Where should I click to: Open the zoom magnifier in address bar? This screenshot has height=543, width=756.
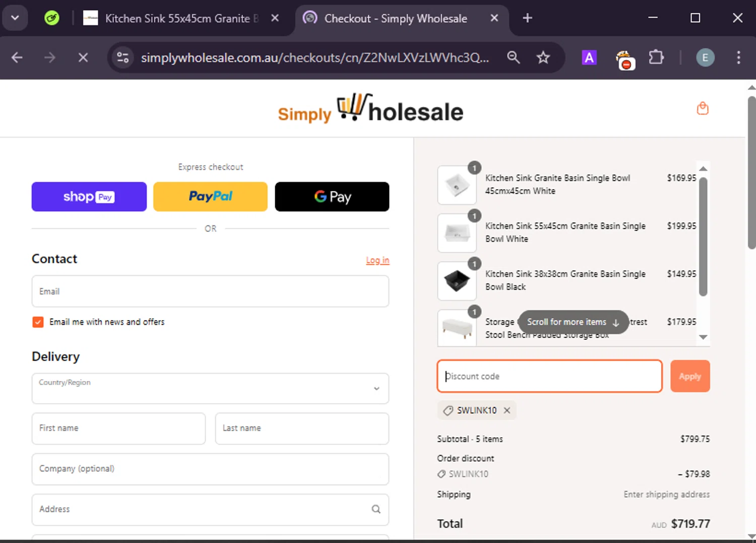pos(513,57)
